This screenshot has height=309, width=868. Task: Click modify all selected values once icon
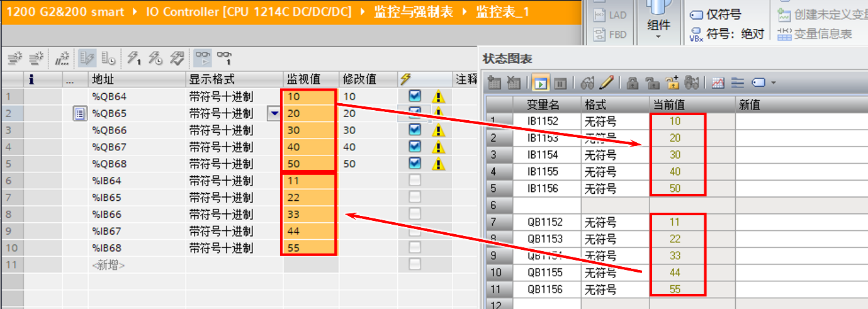click(134, 59)
